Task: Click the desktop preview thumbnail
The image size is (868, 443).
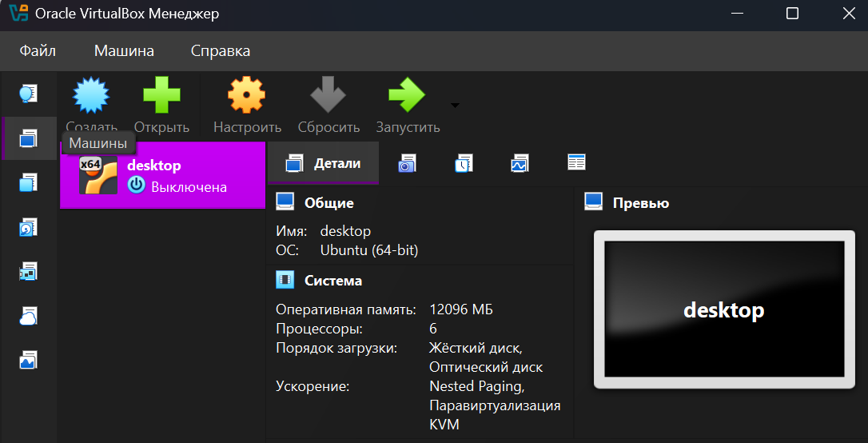Action: (x=724, y=309)
